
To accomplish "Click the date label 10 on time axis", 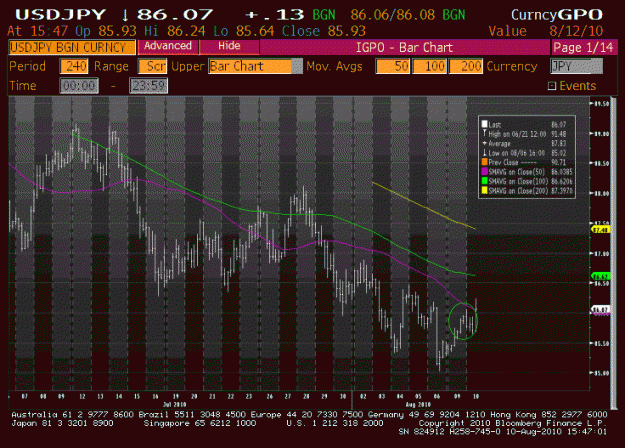I will pos(476,397).
